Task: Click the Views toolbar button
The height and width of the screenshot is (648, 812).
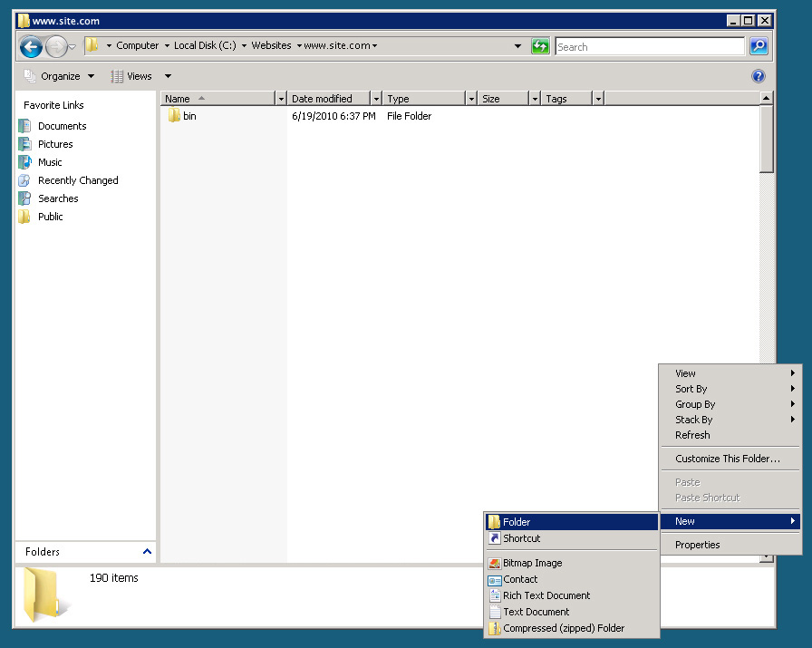Action: [131, 76]
